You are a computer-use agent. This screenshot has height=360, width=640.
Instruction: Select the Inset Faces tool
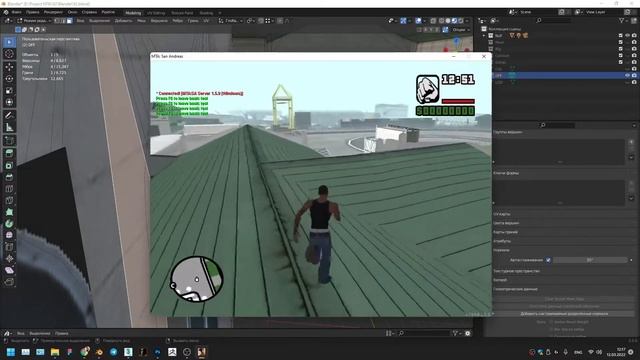click(9, 165)
